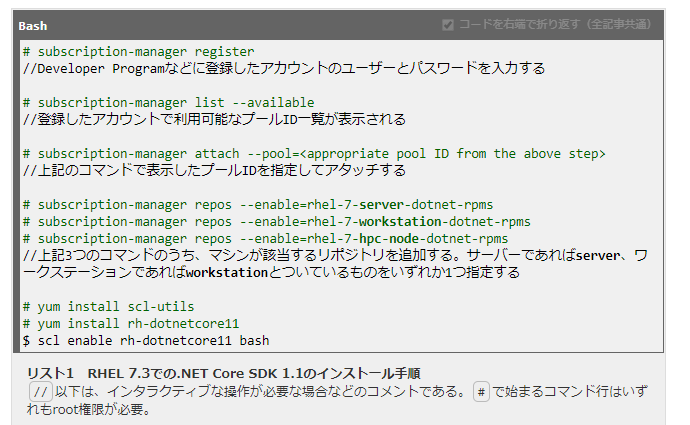Click the bold workstation word in comment

point(227,273)
